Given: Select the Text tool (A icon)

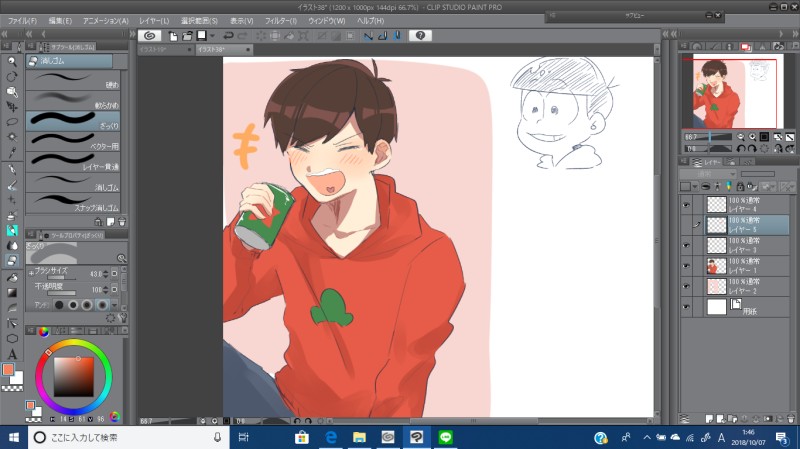Looking at the screenshot, I should click(x=12, y=354).
